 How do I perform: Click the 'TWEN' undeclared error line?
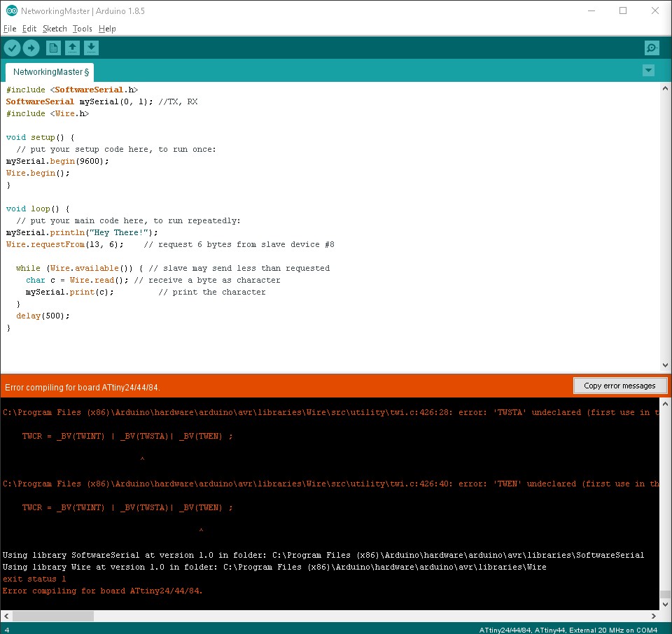330,484
